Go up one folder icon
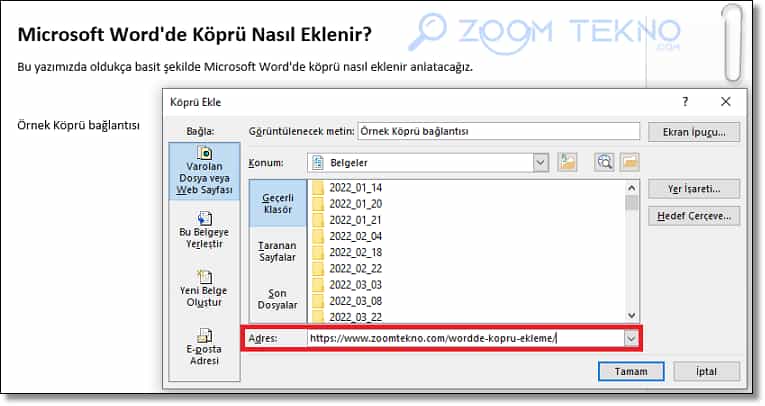This screenshot has height=406, width=765. click(x=567, y=162)
